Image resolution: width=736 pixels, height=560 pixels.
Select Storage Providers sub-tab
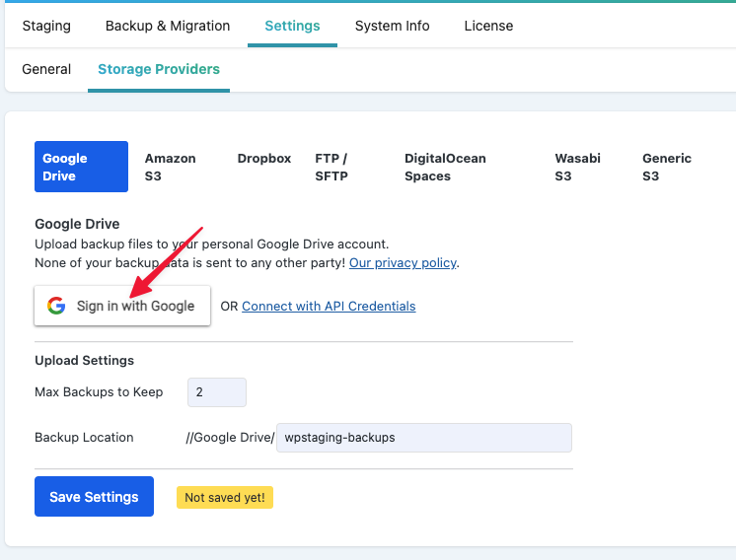(x=159, y=69)
